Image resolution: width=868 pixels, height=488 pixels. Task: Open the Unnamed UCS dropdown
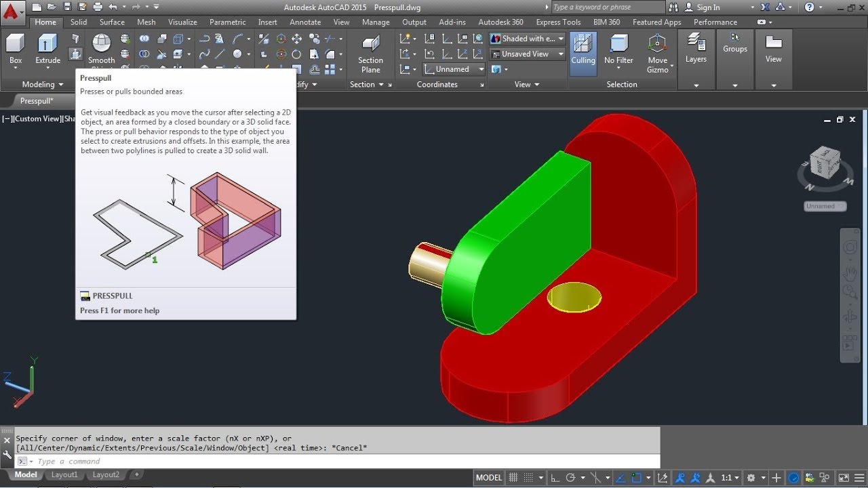click(x=454, y=69)
